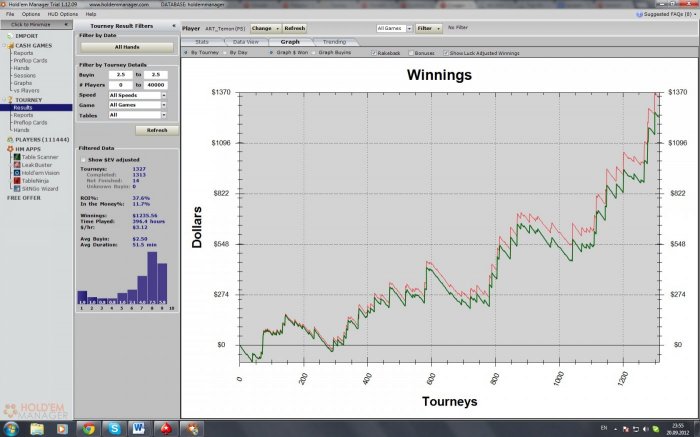Open the Help menu
The image size is (700, 437).
[91, 14]
